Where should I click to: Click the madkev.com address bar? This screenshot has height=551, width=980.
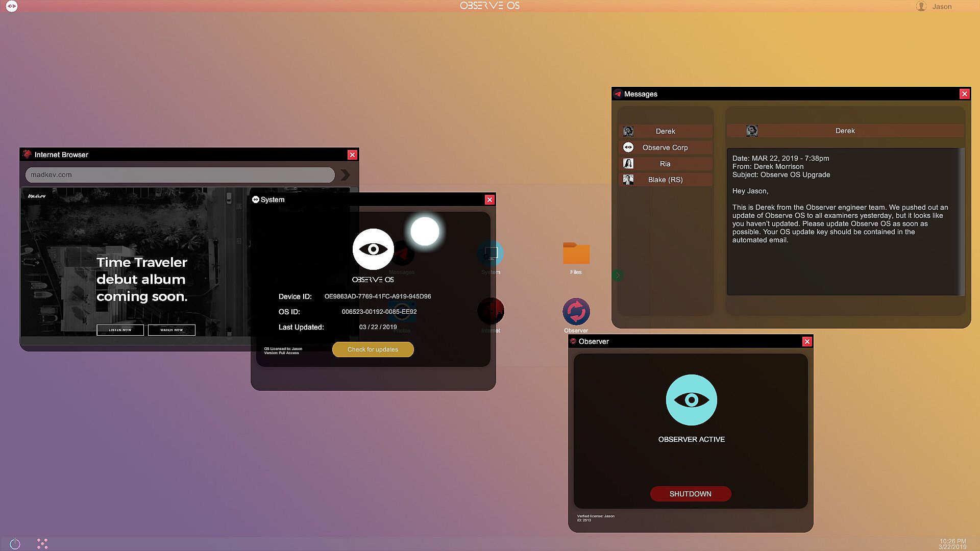[x=180, y=174]
